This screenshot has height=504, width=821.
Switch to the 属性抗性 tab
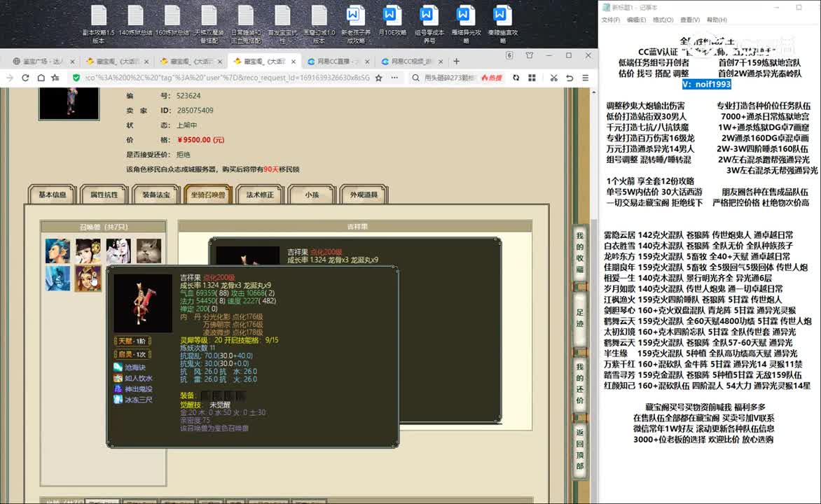coord(104,195)
